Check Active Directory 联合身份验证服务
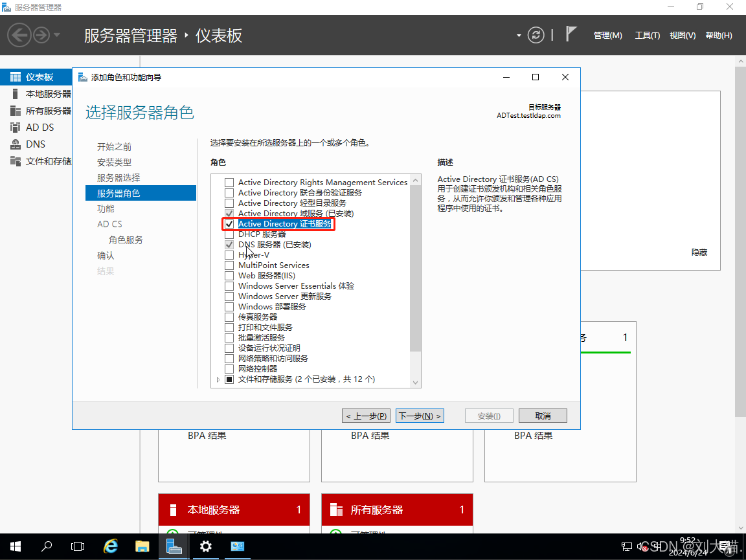 coord(229,193)
